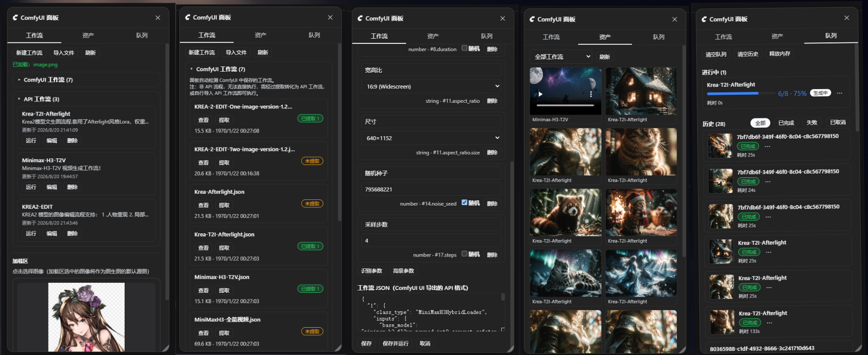Show 全部 history entries in the queue panel
The width and height of the screenshot is (868, 355).
coord(760,123)
